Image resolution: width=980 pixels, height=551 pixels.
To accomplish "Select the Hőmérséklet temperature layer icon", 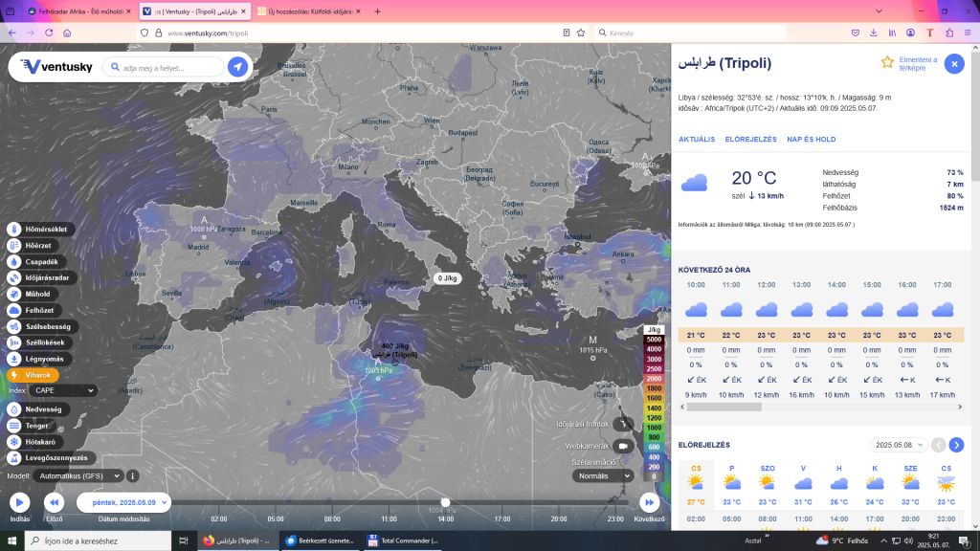I will pyautogui.click(x=14, y=230).
